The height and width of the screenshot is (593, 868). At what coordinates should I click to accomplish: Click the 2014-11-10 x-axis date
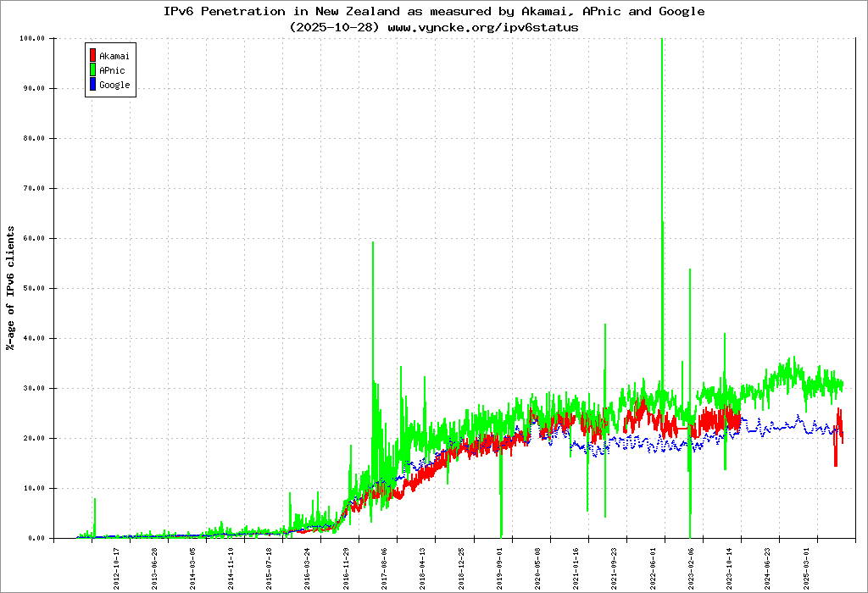point(231,568)
